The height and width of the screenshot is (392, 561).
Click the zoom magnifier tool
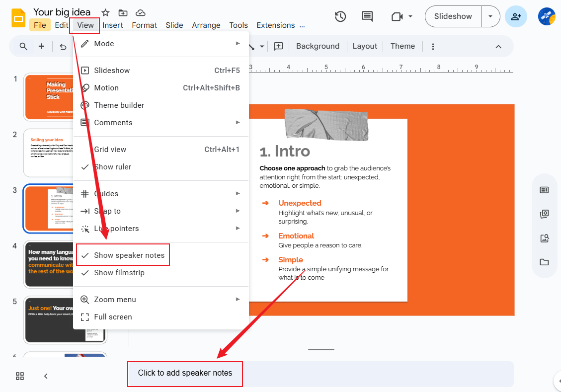click(23, 46)
